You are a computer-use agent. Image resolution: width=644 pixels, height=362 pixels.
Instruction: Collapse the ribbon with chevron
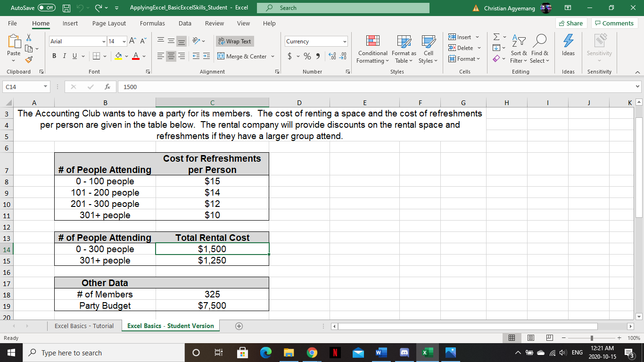pos(636,72)
